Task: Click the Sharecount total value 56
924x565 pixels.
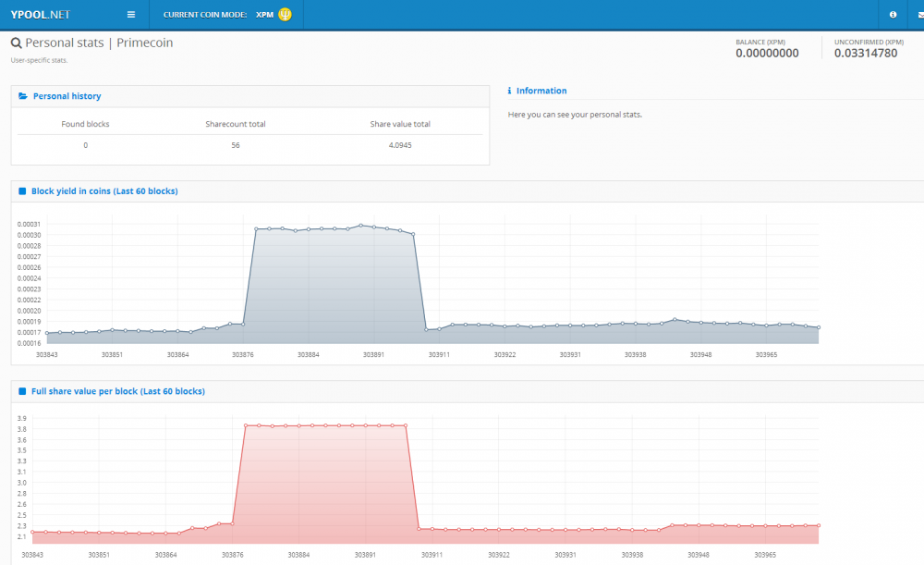Action: point(236,145)
